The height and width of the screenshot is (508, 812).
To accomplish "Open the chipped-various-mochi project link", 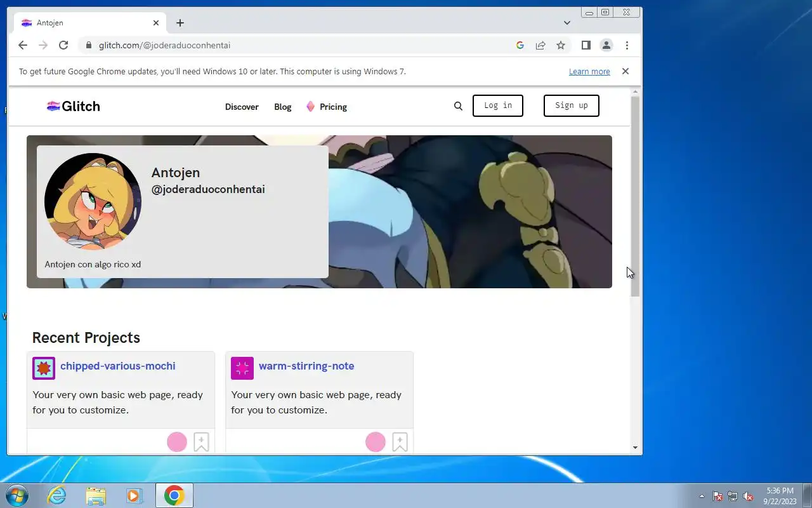I will point(118,366).
